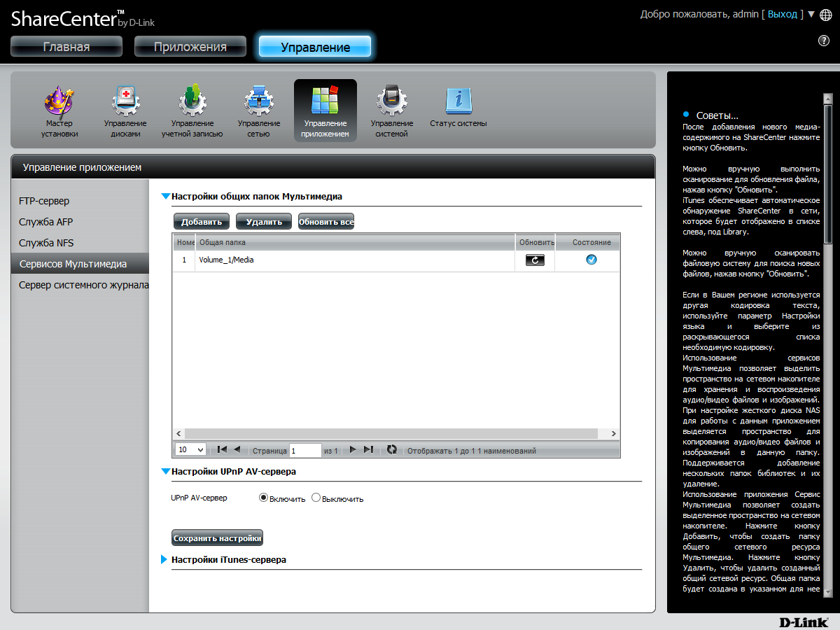Click the Советы... heading in tips panel
The height and width of the screenshot is (630, 840).
[717, 115]
